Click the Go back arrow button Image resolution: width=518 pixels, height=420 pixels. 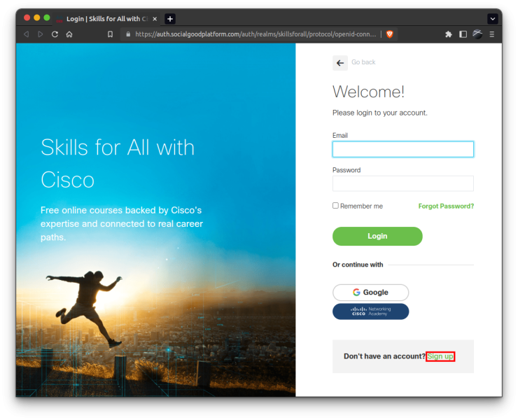pos(340,63)
